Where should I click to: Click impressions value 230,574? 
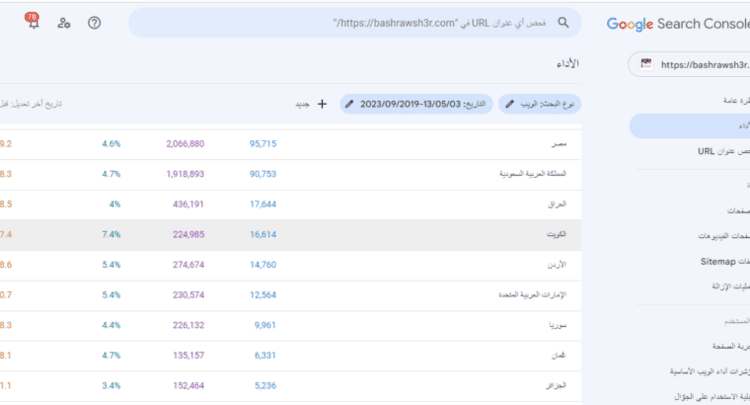pos(188,295)
